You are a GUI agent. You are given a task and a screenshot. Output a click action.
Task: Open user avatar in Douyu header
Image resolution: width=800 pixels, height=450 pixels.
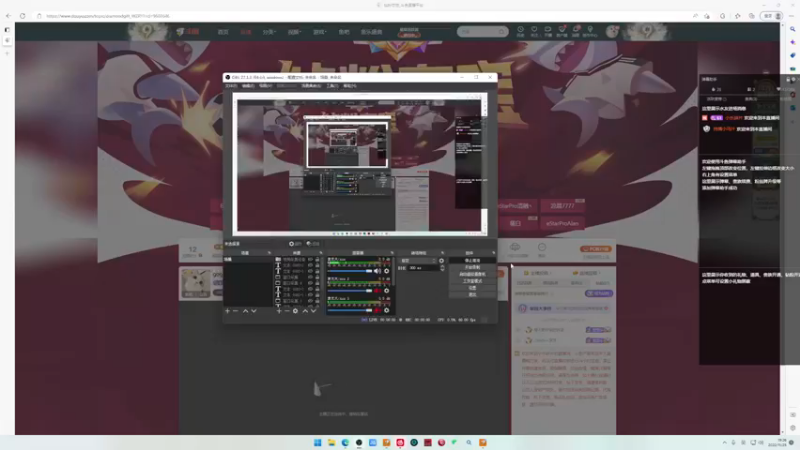(x=612, y=32)
